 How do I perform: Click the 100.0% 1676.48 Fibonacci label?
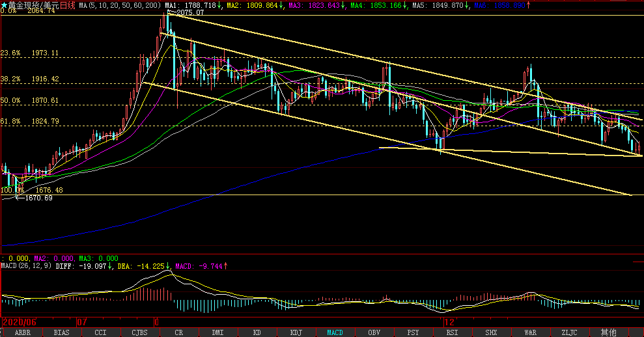tap(32, 190)
